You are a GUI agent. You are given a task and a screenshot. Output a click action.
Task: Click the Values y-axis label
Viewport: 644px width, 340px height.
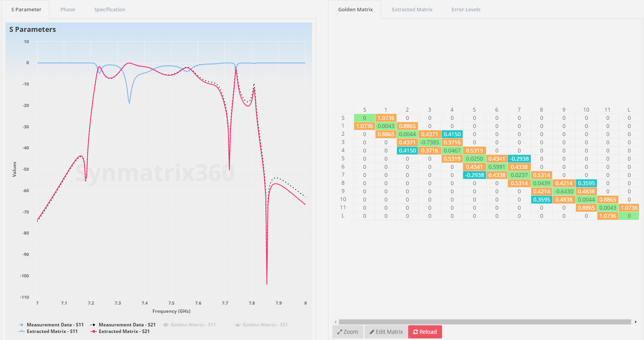(x=14, y=170)
